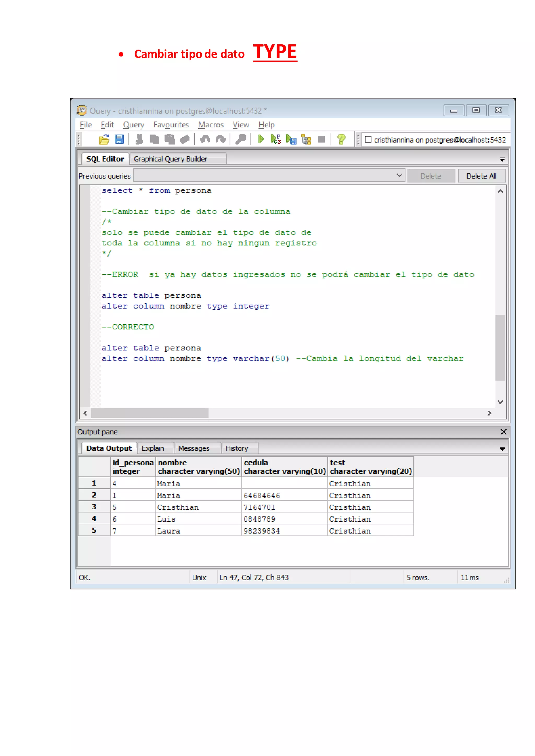The height and width of the screenshot is (756, 535).
Task: Click the cedula cell 98239834
Action: pos(285,531)
